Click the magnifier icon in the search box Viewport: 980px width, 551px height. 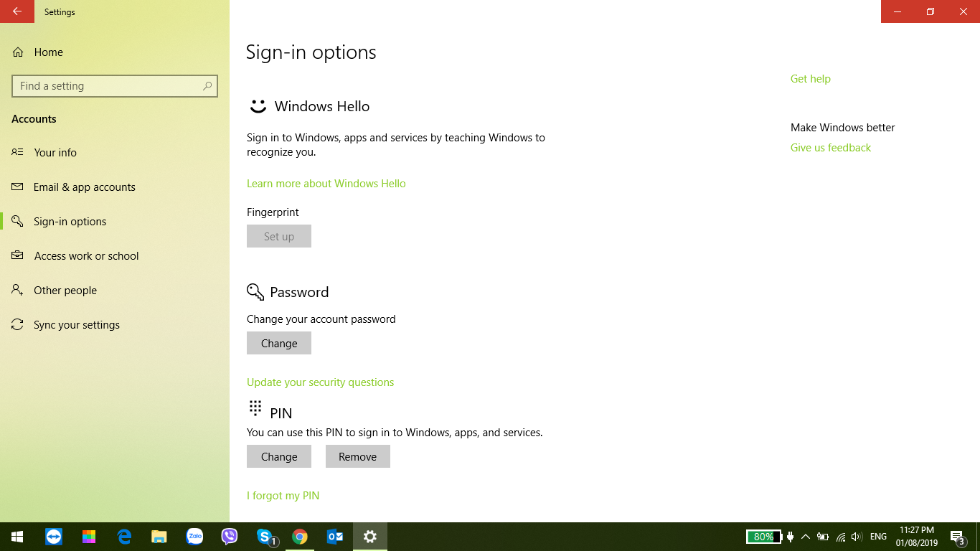[207, 86]
